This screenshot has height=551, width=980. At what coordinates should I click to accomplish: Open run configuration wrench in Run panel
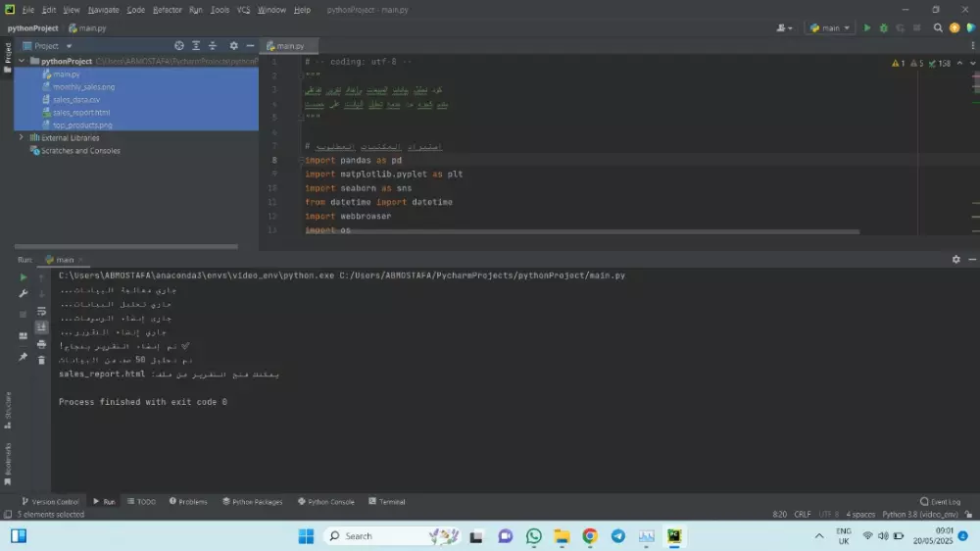pyautogui.click(x=24, y=293)
